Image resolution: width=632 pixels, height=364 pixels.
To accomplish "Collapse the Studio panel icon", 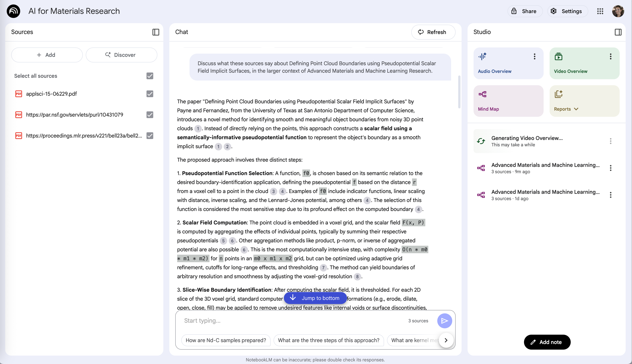I will click(618, 32).
